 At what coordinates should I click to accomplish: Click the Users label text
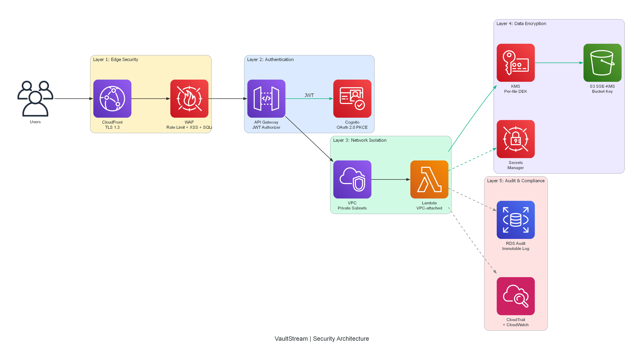(35, 122)
